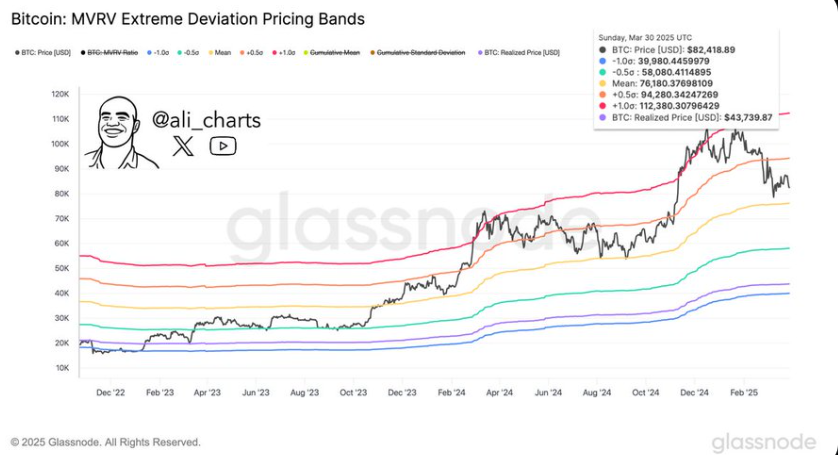Viewport: 838px width, 455px height.
Task: Hide the -0.5σ legend series
Action: [188, 53]
